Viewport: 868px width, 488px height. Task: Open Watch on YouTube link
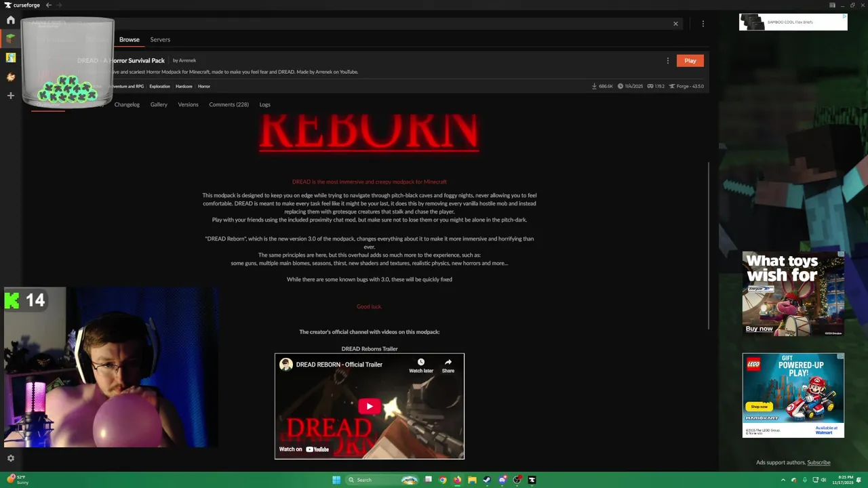[304, 449]
